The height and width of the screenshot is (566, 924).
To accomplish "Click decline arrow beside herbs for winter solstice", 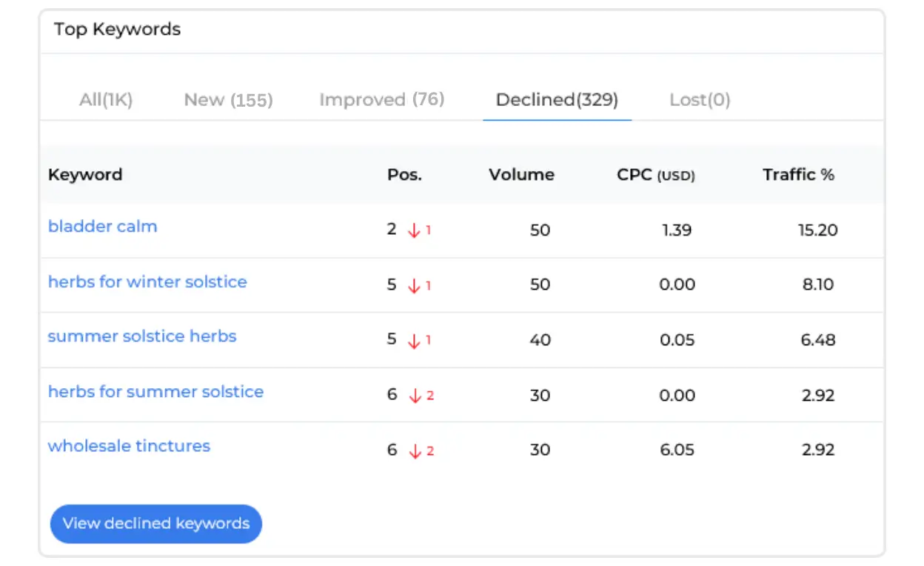I will [414, 285].
